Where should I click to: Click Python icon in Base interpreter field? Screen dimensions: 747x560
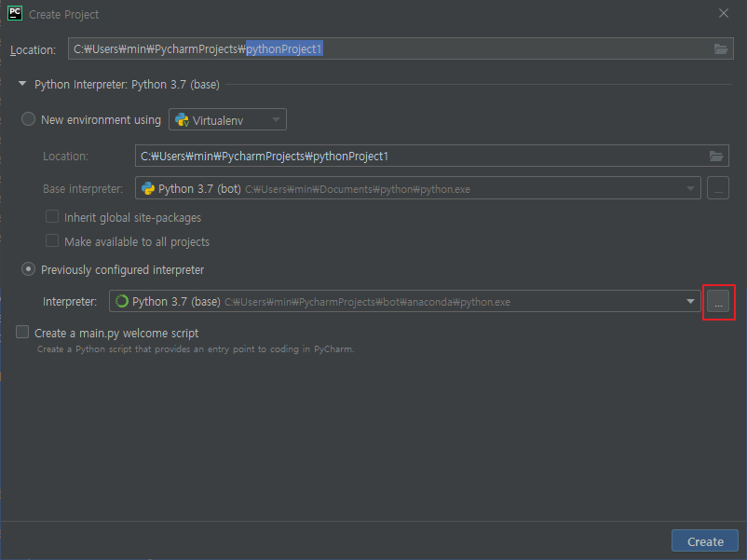pos(148,189)
